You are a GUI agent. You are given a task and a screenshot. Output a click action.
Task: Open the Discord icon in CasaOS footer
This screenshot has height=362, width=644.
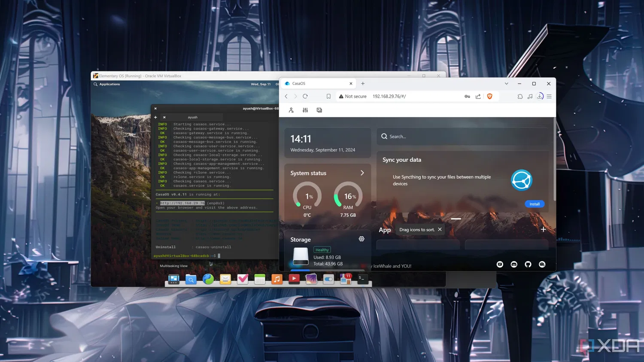pos(514,265)
